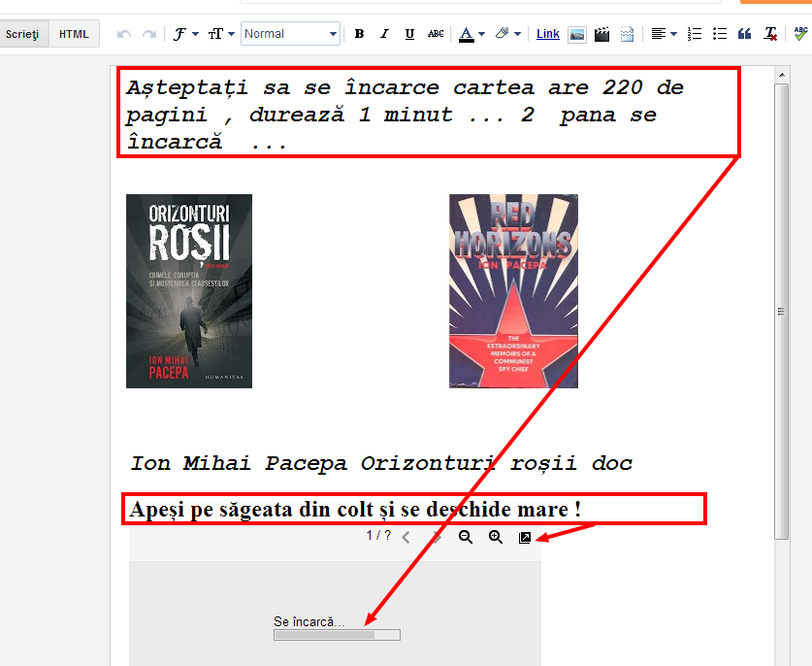This screenshot has height=666, width=812.
Task: Open document in new window via pop-out icon
Action: (x=525, y=538)
